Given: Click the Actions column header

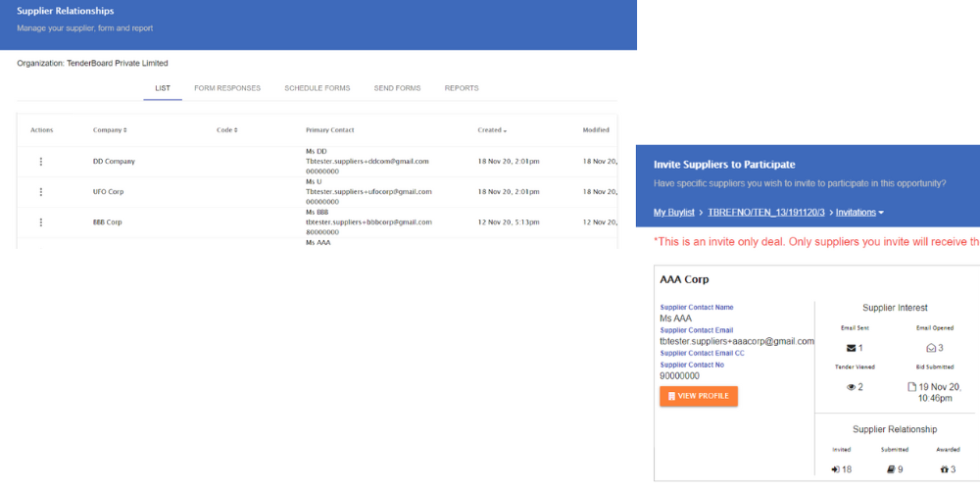Looking at the screenshot, I should click(42, 130).
